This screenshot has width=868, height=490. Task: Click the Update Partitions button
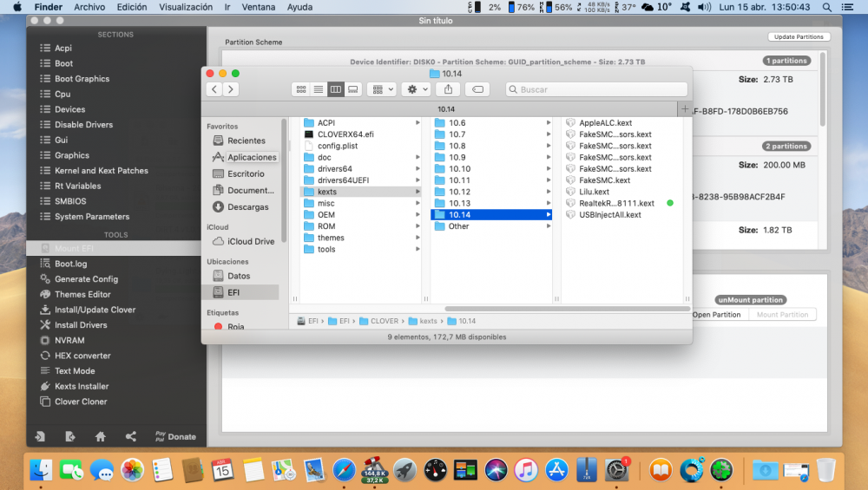click(x=799, y=36)
